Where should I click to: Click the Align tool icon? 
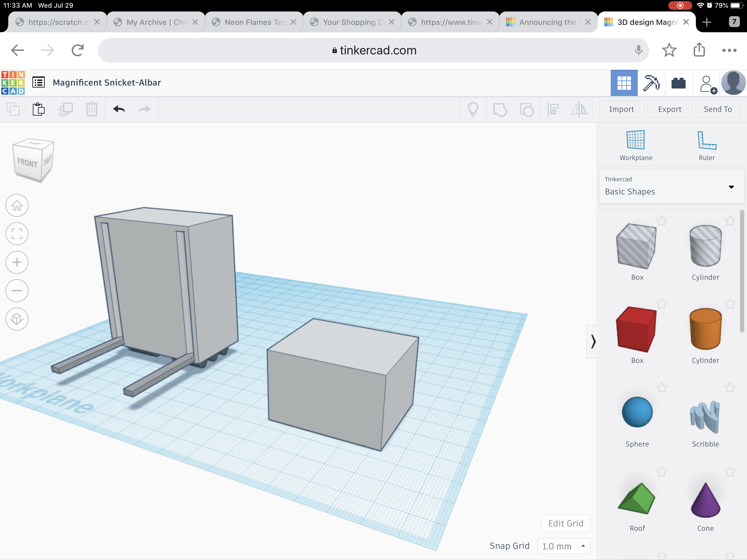tap(553, 109)
